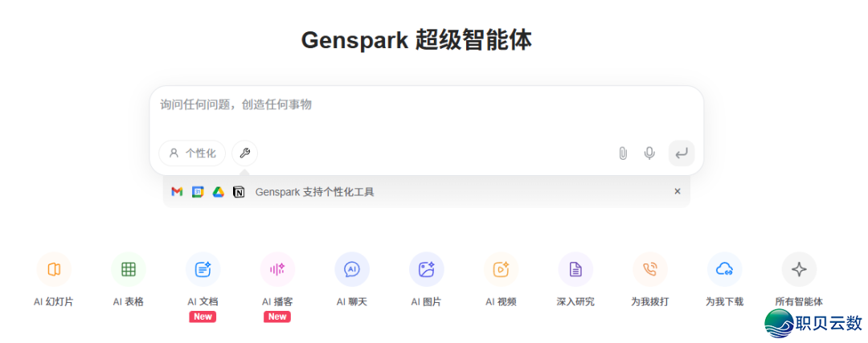
Task: Click the Gmail icon in the banner
Action: 177,192
